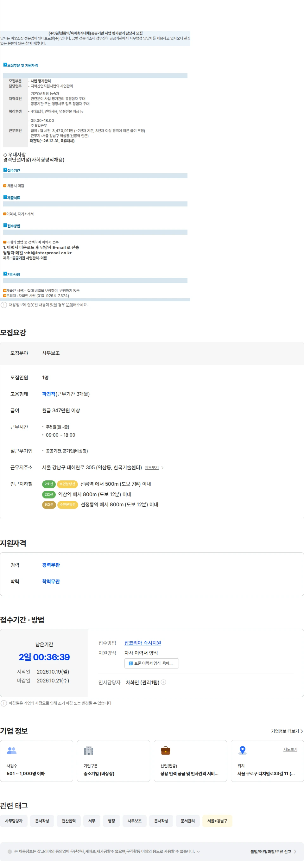
Task: Click the chevron after 지도보기 in 근무지주소
Action: pos(162,468)
